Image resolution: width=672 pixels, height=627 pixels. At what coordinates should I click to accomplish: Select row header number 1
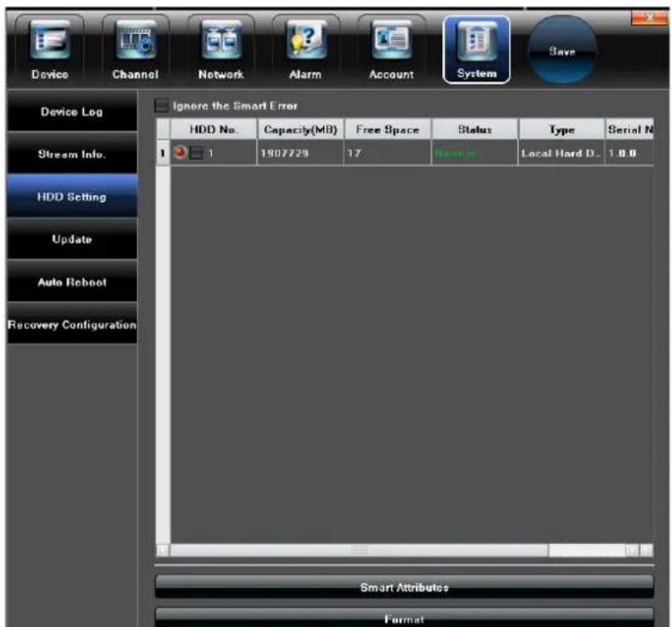163,153
